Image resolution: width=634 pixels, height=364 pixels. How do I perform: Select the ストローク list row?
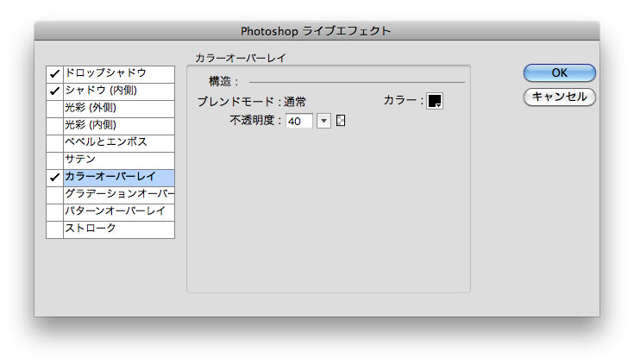[119, 229]
